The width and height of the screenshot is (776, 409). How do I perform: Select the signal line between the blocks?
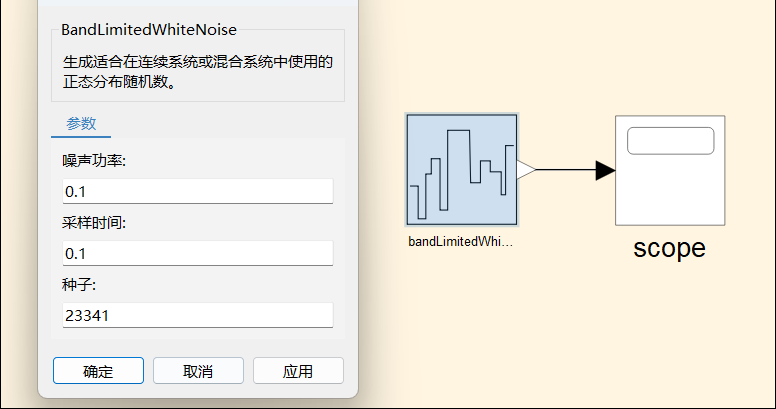point(565,171)
